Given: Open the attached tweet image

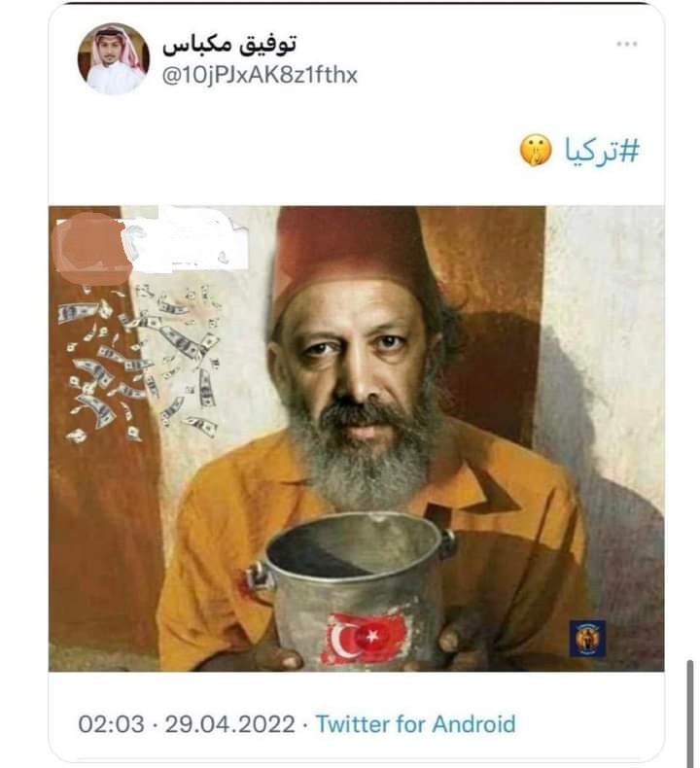Looking at the screenshot, I should (x=356, y=438).
